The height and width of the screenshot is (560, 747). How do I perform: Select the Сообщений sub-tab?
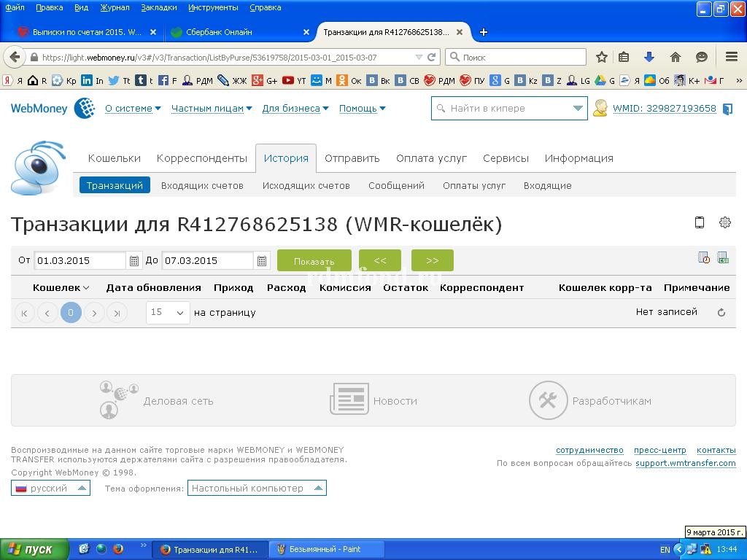pos(396,186)
